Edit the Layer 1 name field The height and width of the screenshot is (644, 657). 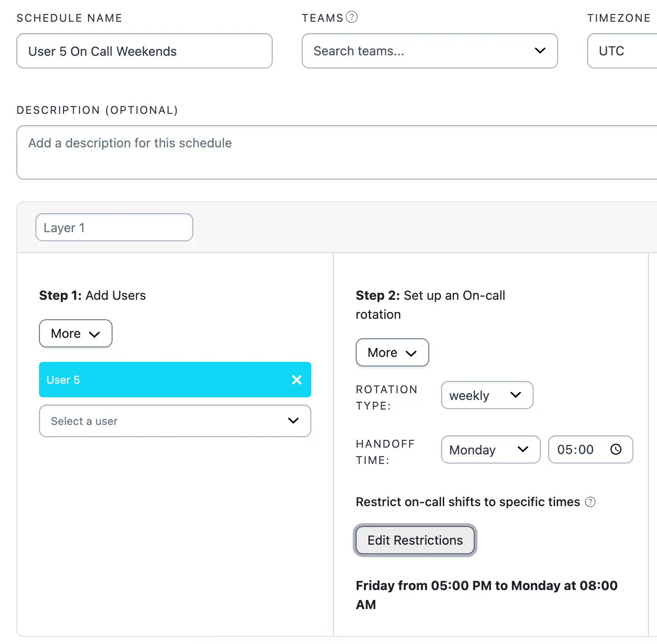pos(114,227)
